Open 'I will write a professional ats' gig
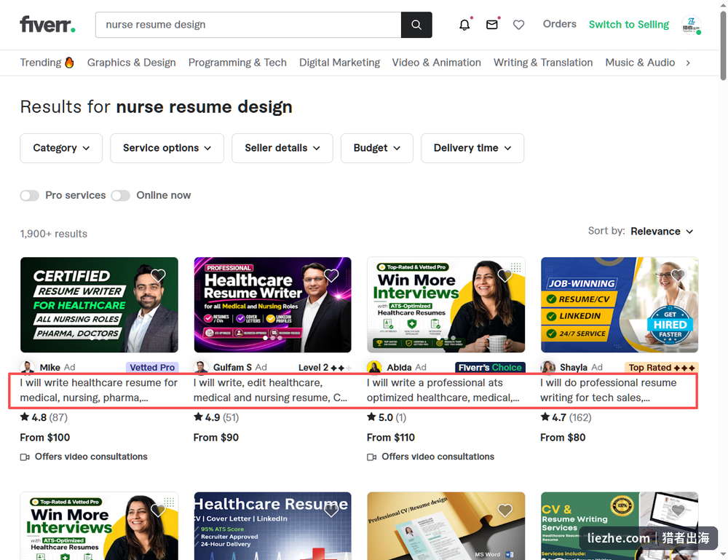Viewport: 728px width, 560px height. (x=443, y=390)
